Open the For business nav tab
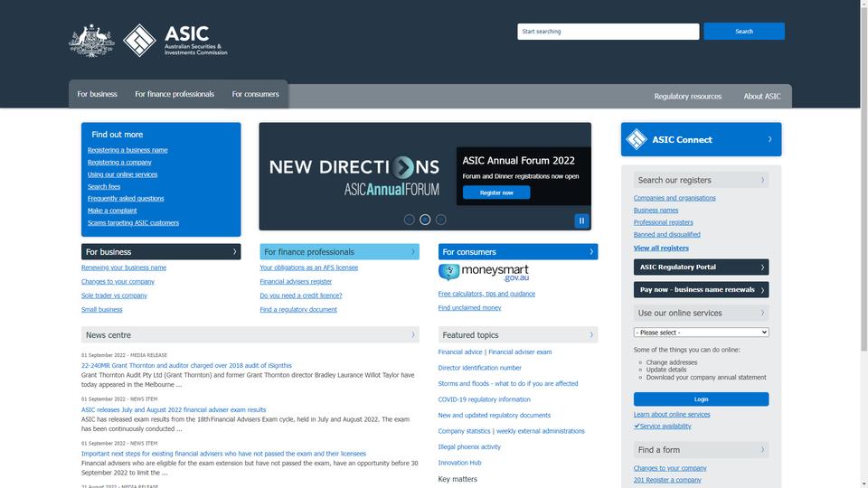The image size is (868, 488). [x=97, y=94]
